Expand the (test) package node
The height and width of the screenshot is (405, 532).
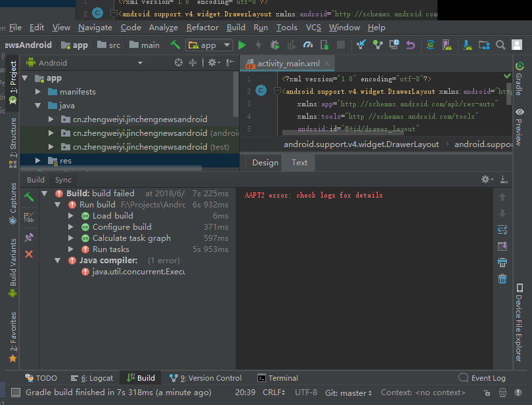[x=51, y=146]
